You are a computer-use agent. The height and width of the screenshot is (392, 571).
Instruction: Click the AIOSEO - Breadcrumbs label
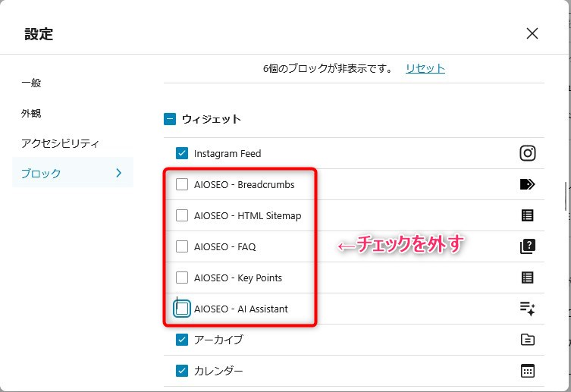click(244, 184)
